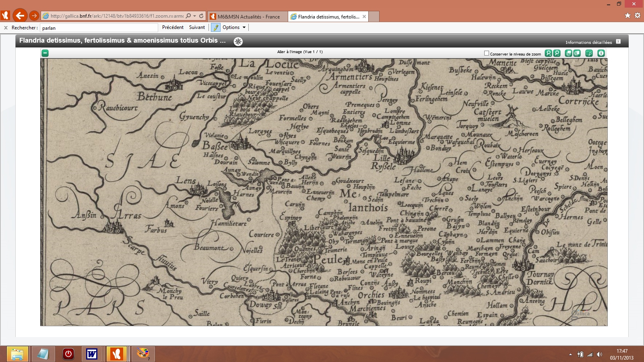Screen dimensions: 644x362
Task: Click the search magnifier in address bar
Action: [x=188, y=16]
